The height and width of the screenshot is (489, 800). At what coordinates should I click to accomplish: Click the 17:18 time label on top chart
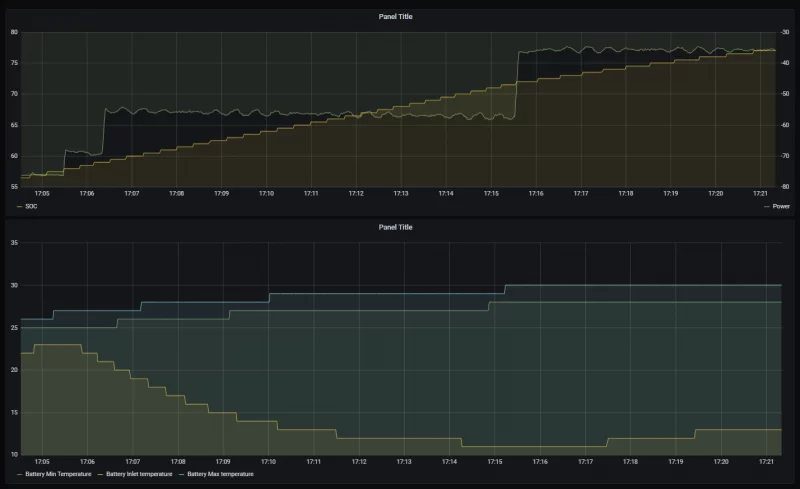coord(626,194)
